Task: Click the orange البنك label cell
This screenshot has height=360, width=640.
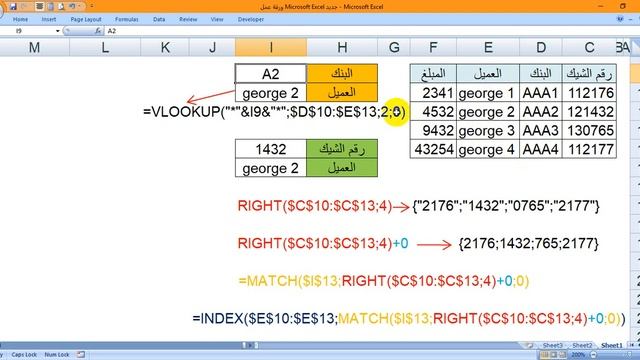Action: click(342, 74)
